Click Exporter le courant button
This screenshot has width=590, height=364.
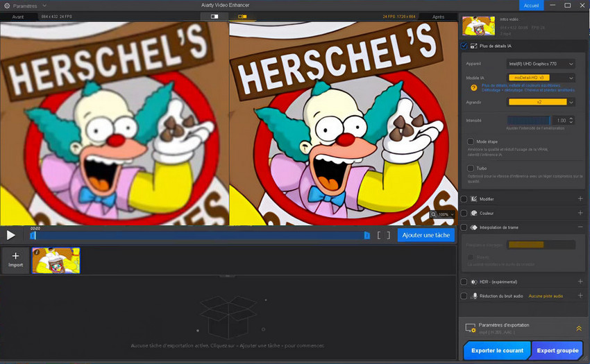(x=497, y=350)
